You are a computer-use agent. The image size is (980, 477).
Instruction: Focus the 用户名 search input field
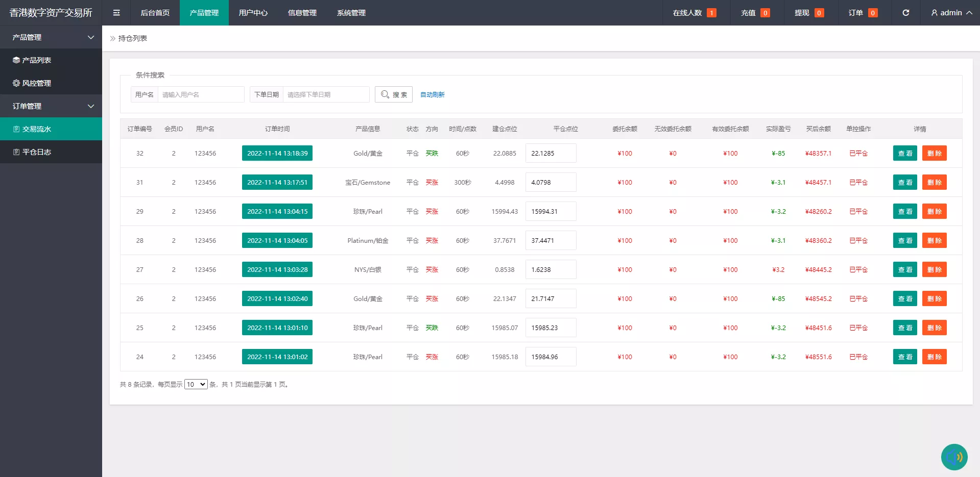click(x=201, y=94)
